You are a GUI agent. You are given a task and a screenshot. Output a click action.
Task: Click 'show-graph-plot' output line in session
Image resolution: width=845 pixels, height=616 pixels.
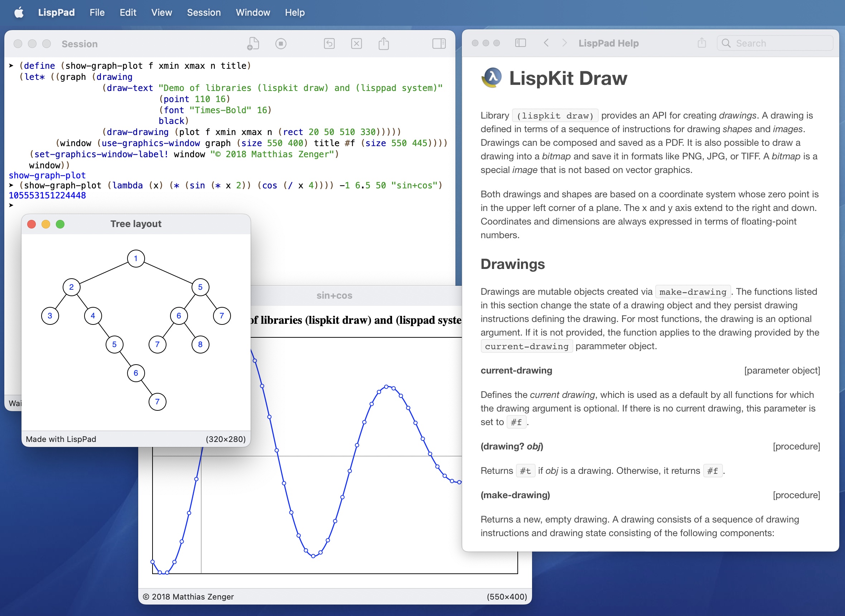(47, 175)
